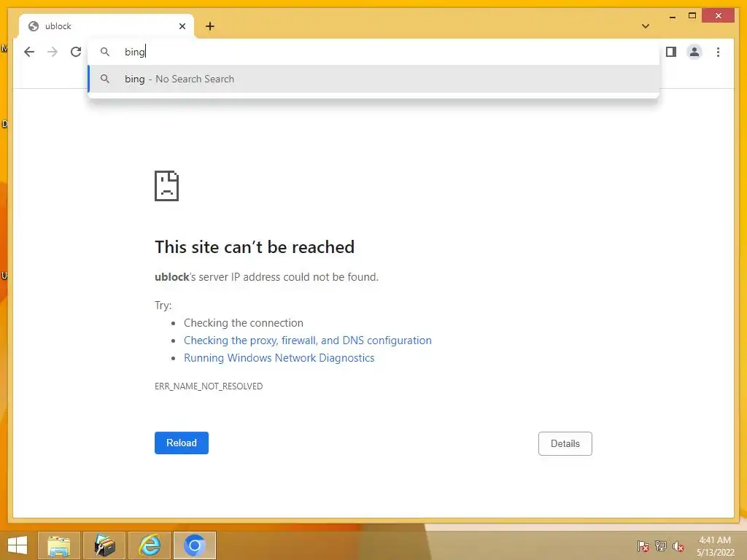Screen dimensions: 747x560
Task: Maximize the browser window
Action: click(x=692, y=16)
